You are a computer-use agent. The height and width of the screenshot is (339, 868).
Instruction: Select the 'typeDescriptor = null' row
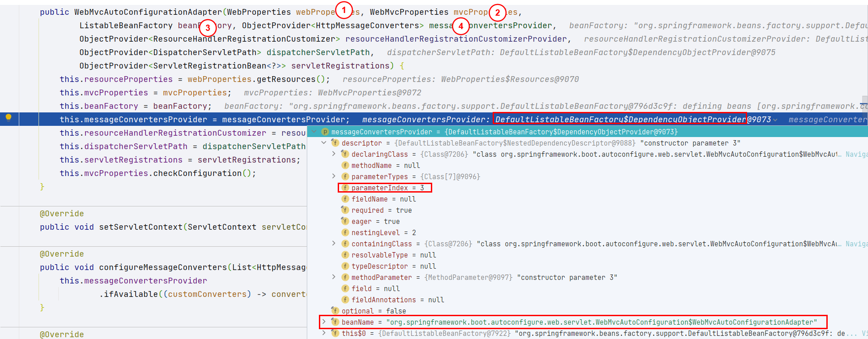tap(588, 266)
